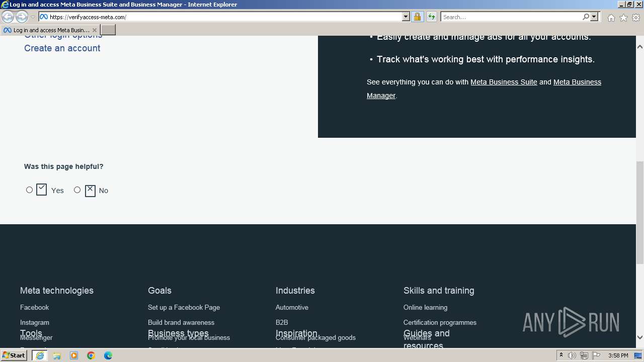Expand the address bar autocomplete dropdown
This screenshot has height=362, width=644.
[406, 17]
